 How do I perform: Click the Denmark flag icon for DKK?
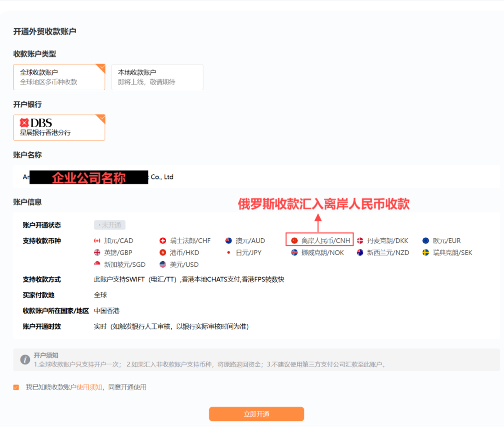pyautogui.click(x=360, y=241)
